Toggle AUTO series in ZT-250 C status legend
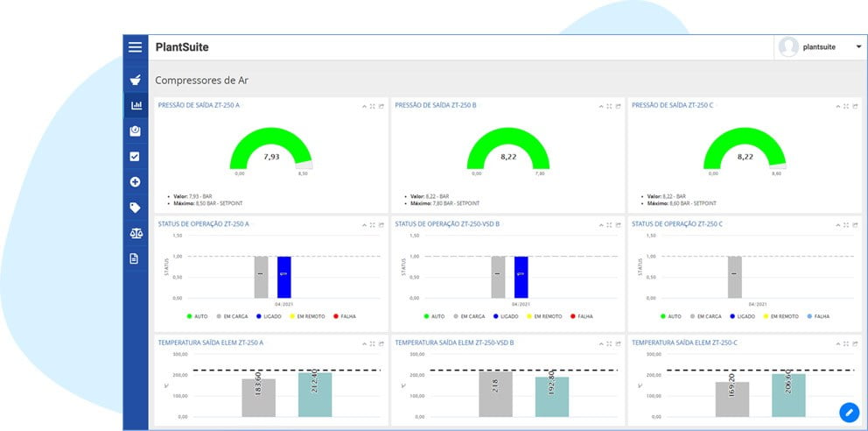 (671, 316)
